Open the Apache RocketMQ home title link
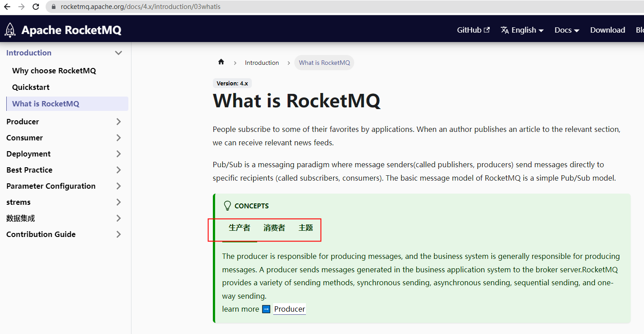 pyautogui.click(x=71, y=30)
